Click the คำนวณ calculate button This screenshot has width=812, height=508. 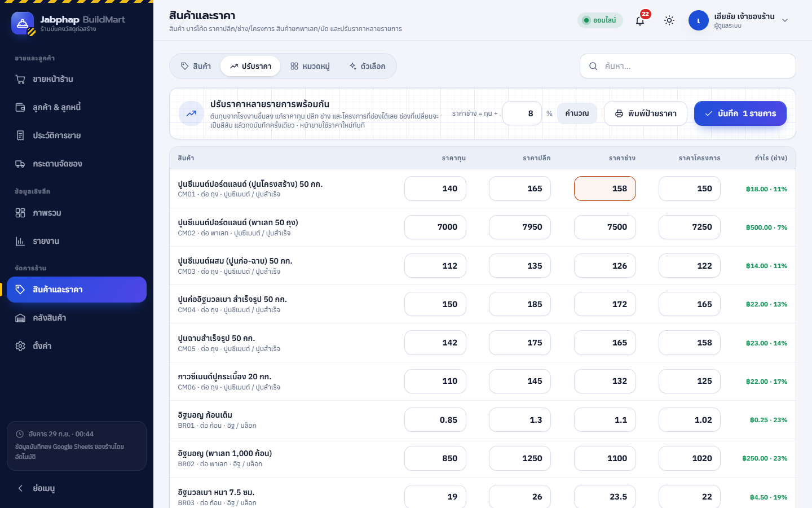[577, 113]
